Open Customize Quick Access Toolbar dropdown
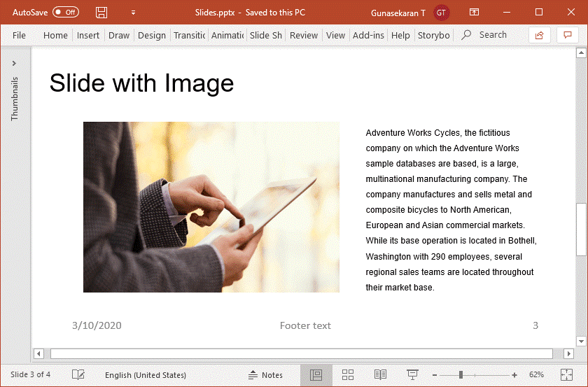The height and width of the screenshot is (387, 588). tap(133, 13)
